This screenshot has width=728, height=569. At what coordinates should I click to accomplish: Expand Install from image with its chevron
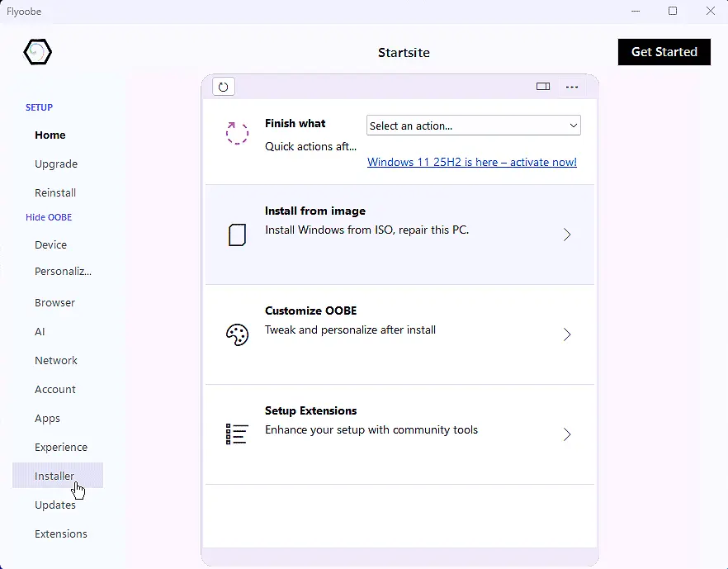(567, 235)
